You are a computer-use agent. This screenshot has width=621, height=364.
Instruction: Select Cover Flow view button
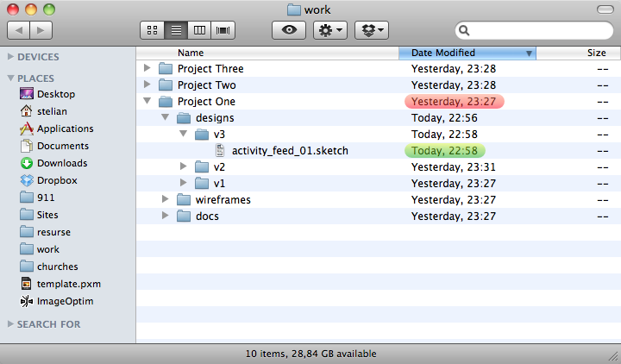[x=223, y=30]
